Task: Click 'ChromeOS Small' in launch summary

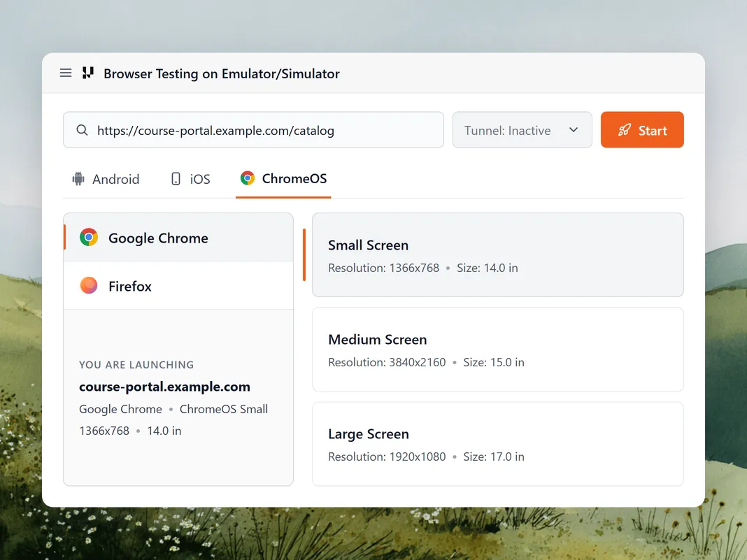Action: [x=223, y=409]
